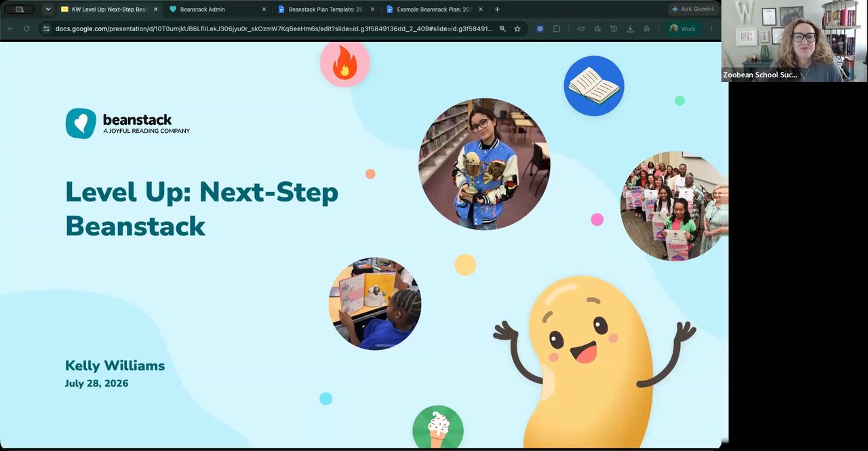Open the Downloads tray icon
868x451 pixels.
[630, 29]
